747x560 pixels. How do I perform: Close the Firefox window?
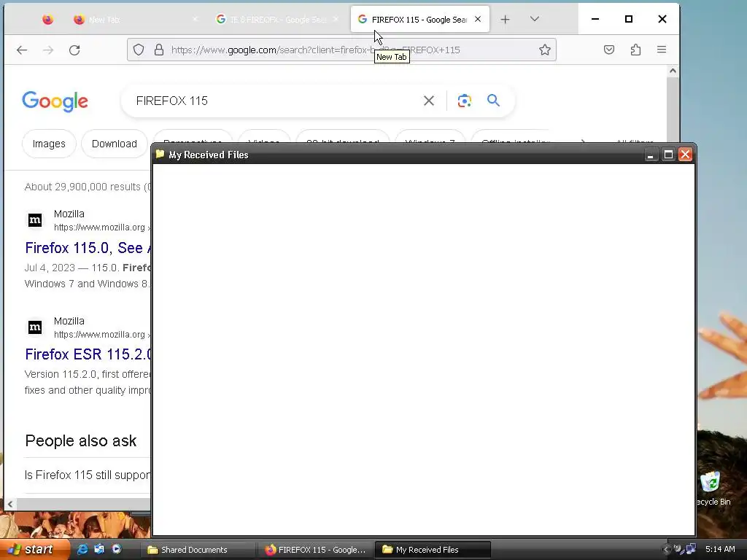coord(662,19)
